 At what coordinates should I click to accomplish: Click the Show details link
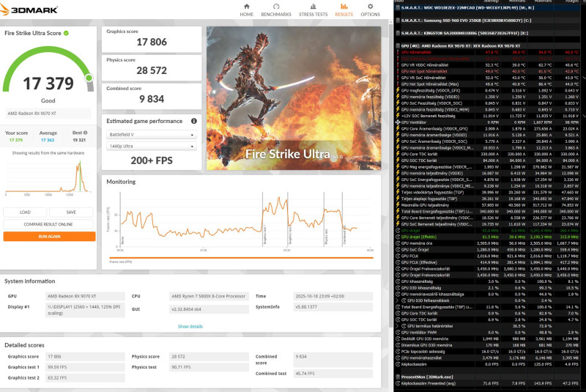pos(190,327)
